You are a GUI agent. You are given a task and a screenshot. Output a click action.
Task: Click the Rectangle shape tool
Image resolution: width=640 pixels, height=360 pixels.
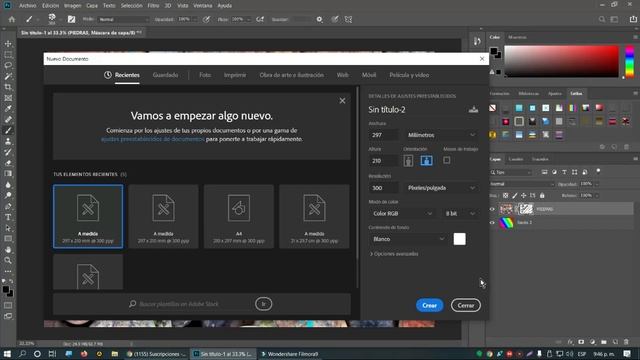[x=8, y=239]
